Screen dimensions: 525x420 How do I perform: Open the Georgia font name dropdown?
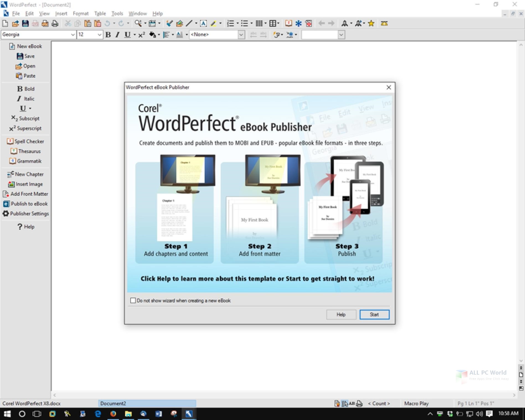(73, 35)
